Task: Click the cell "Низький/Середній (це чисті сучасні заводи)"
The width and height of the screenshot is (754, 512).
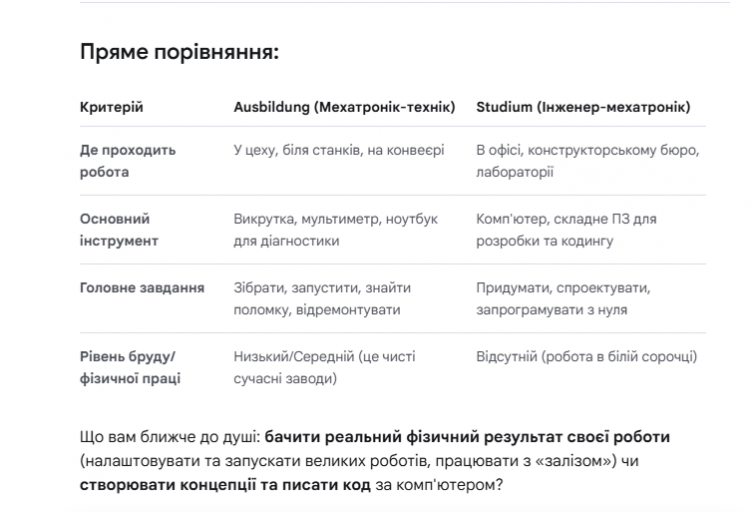Action: (x=325, y=367)
